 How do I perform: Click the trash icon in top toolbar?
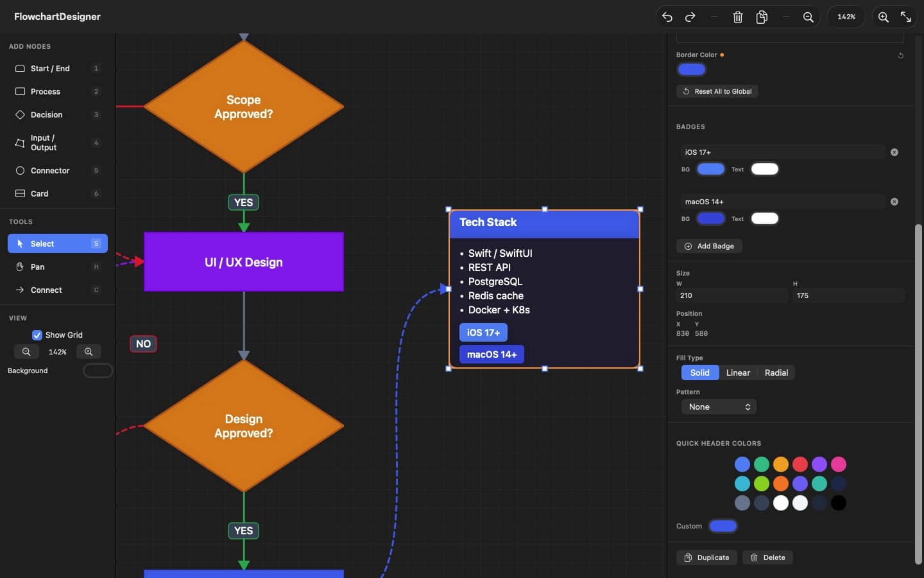[x=738, y=17]
